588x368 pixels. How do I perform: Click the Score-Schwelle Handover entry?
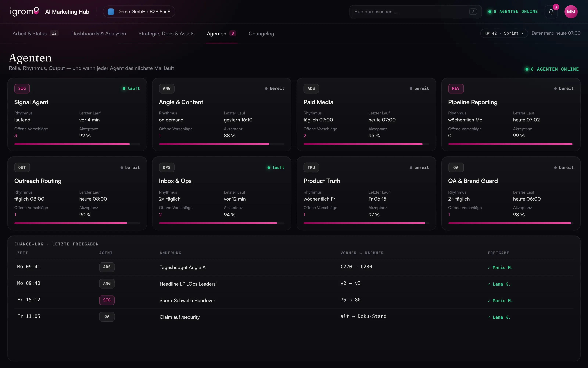click(x=187, y=300)
